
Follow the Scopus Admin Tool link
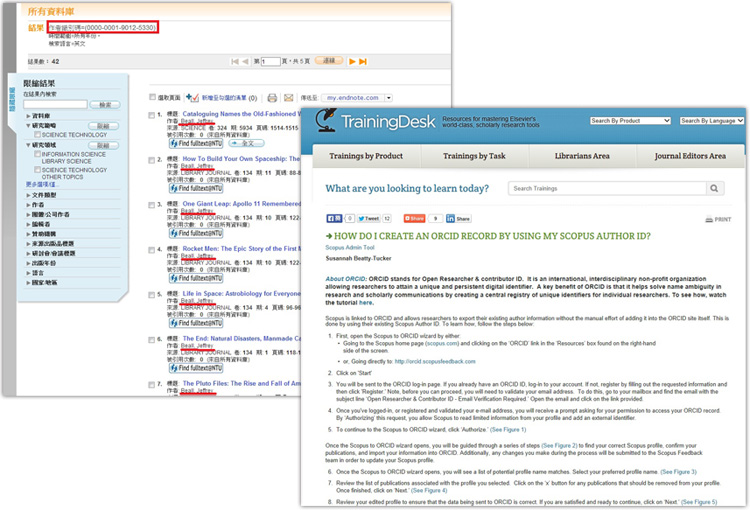click(x=350, y=248)
